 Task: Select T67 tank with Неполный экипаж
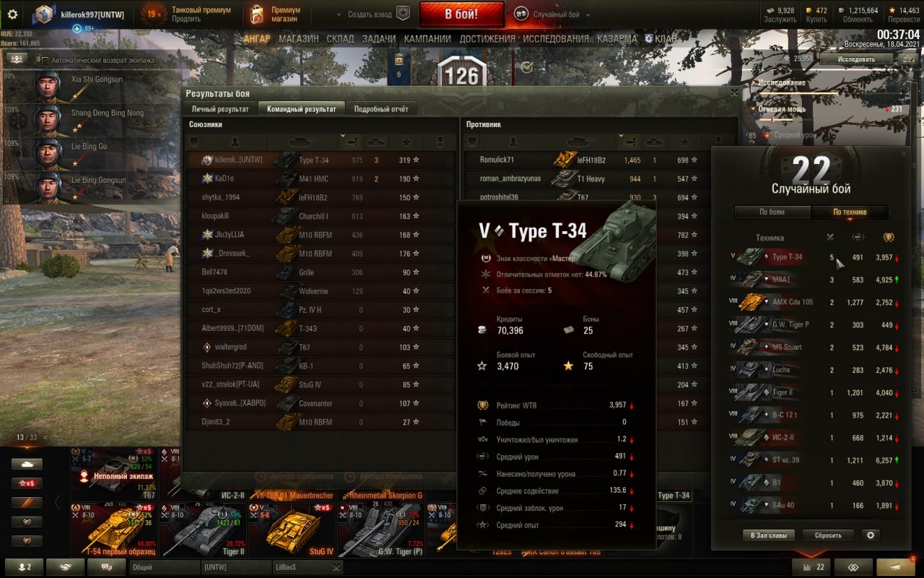coord(113,474)
